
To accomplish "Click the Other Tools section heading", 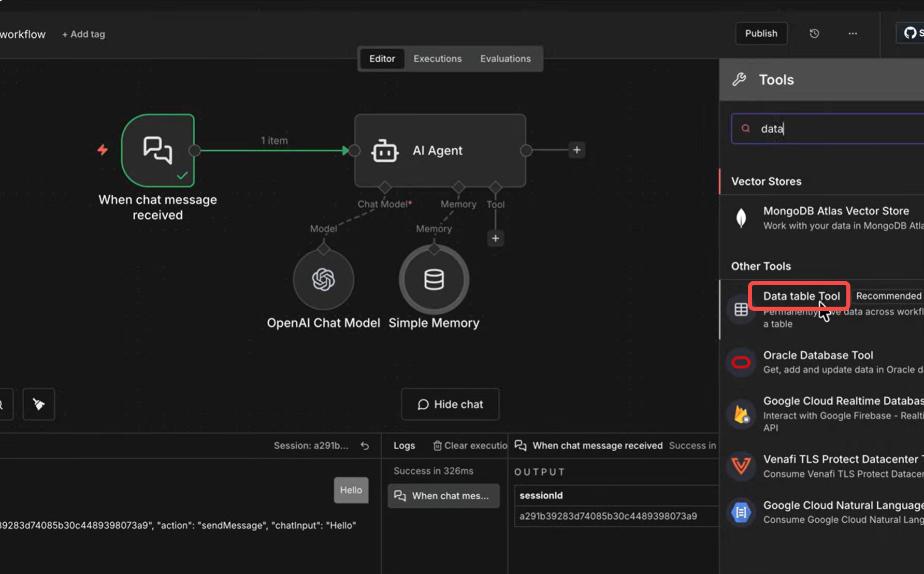I will 761,266.
